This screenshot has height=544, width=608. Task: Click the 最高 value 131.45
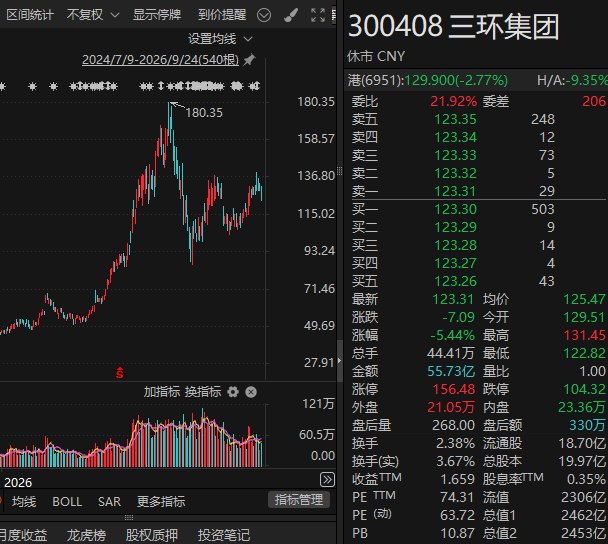pyautogui.click(x=584, y=335)
